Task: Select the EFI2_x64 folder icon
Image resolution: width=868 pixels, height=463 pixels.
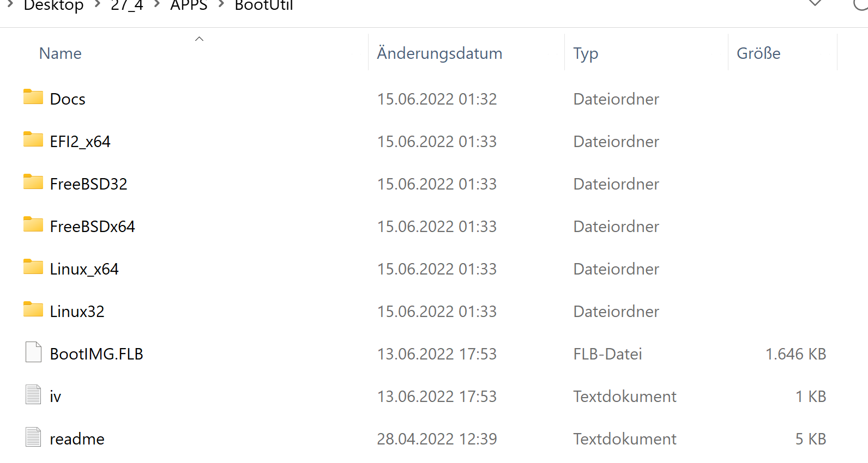Action: coord(33,139)
